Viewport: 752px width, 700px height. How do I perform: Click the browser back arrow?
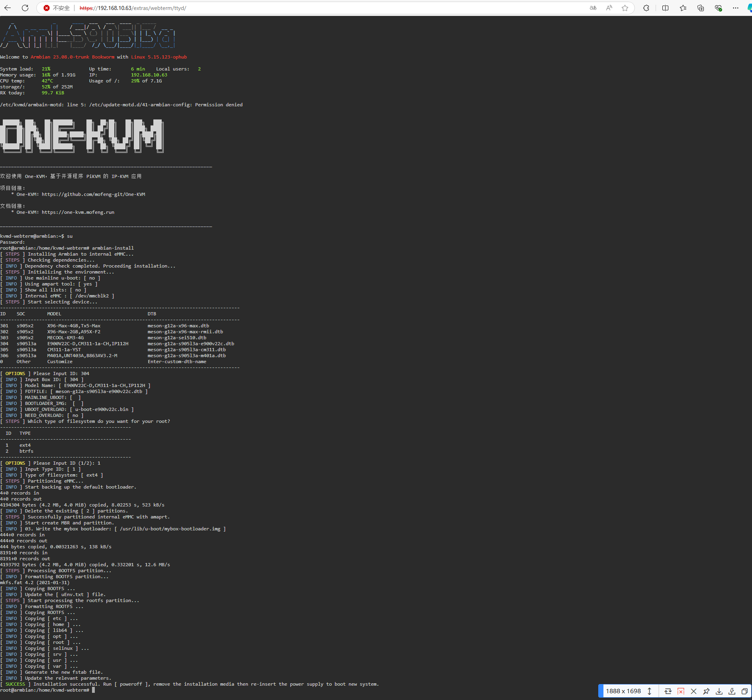8,8
